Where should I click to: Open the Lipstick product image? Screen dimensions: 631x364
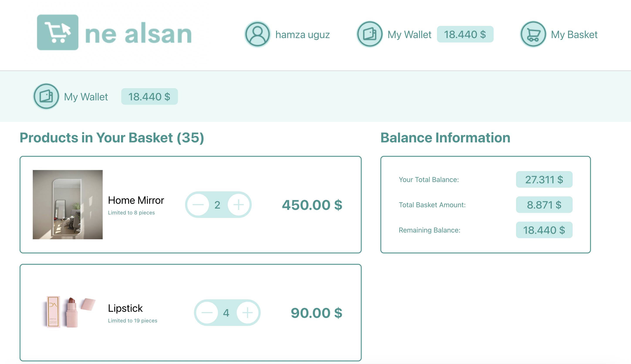point(67,312)
